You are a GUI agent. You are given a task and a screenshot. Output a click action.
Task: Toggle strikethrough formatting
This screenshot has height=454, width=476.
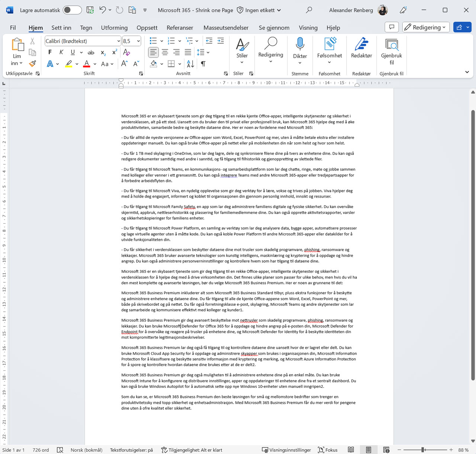91,52
